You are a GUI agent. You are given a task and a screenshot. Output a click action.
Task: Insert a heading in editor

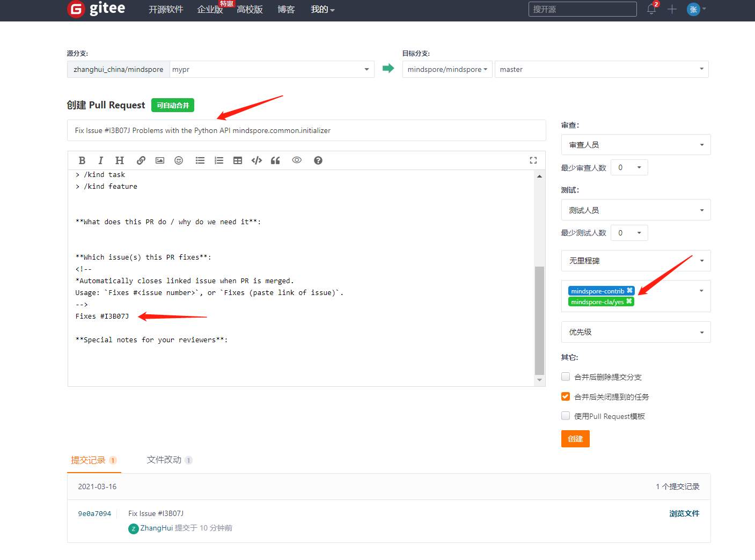pos(120,160)
